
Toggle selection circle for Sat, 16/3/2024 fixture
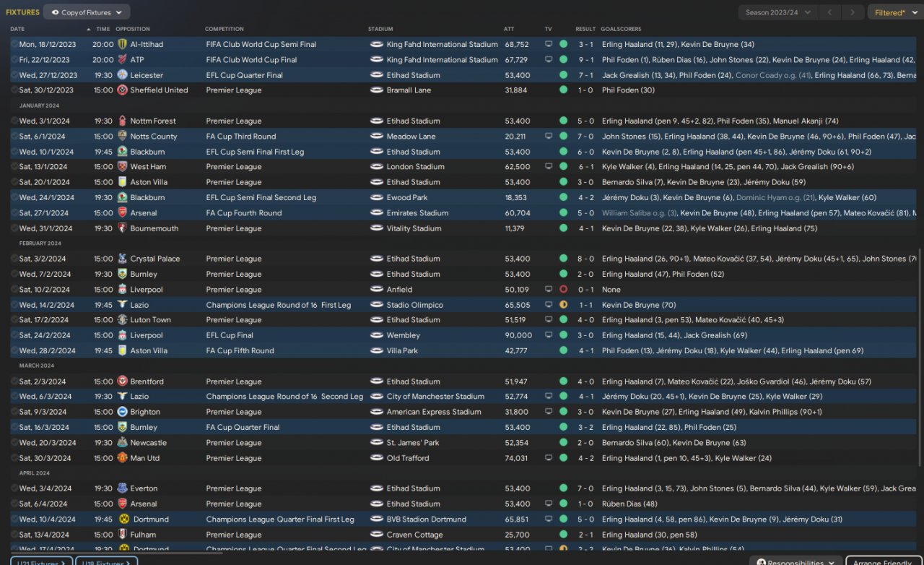click(x=14, y=427)
